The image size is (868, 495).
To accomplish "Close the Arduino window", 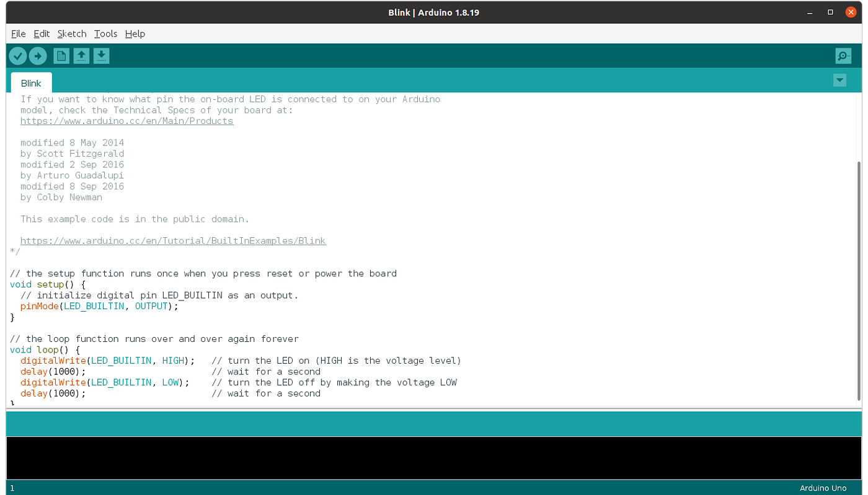I will [851, 12].
